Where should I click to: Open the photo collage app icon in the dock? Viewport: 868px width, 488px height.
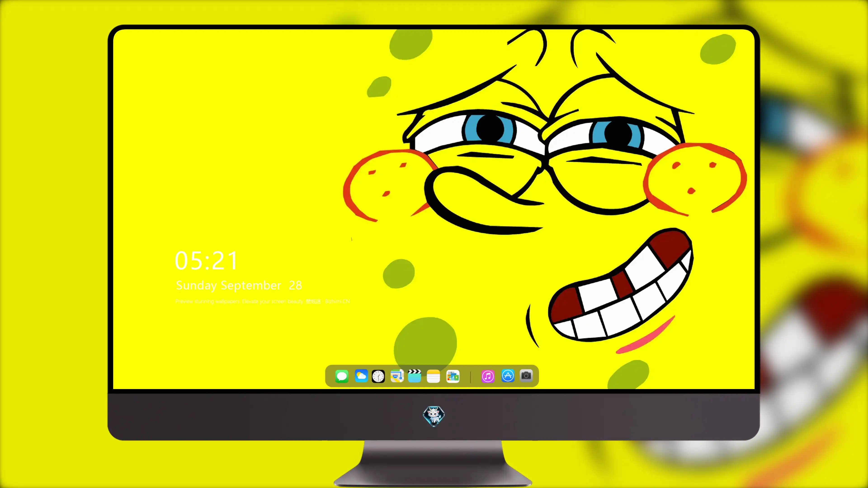click(x=453, y=376)
